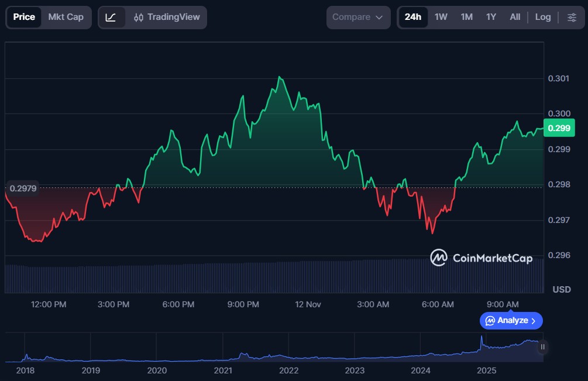
Task: Click the CoinMarketCap watermark logo
Action: (x=481, y=258)
